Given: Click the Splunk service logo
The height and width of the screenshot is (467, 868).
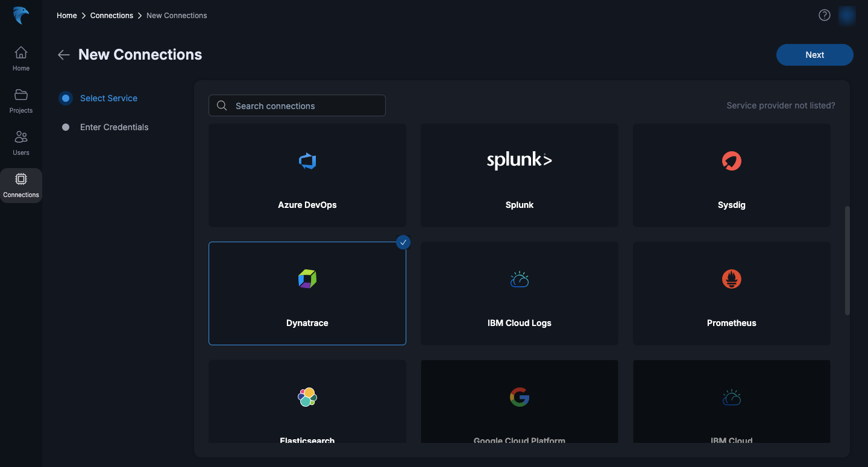Looking at the screenshot, I should [519, 160].
